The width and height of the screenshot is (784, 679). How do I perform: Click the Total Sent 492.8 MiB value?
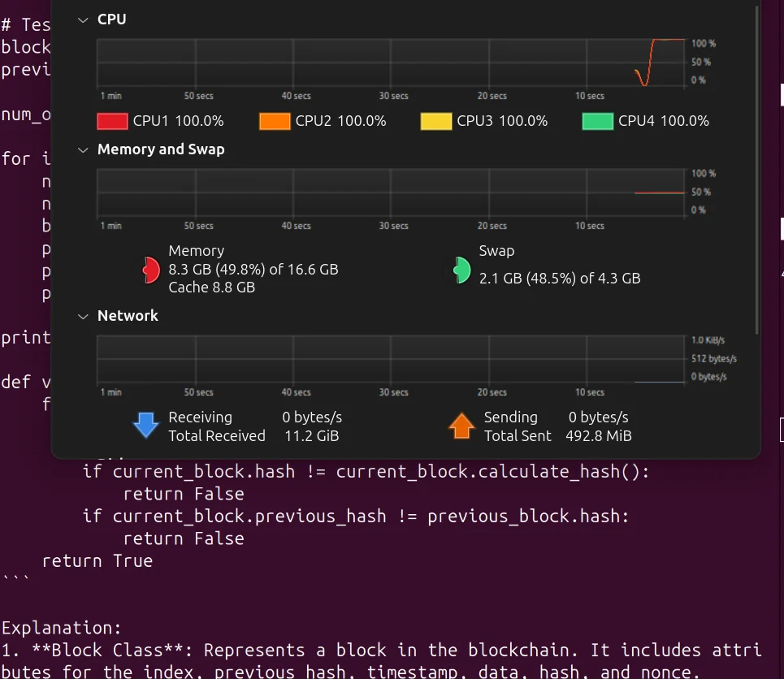point(599,436)
